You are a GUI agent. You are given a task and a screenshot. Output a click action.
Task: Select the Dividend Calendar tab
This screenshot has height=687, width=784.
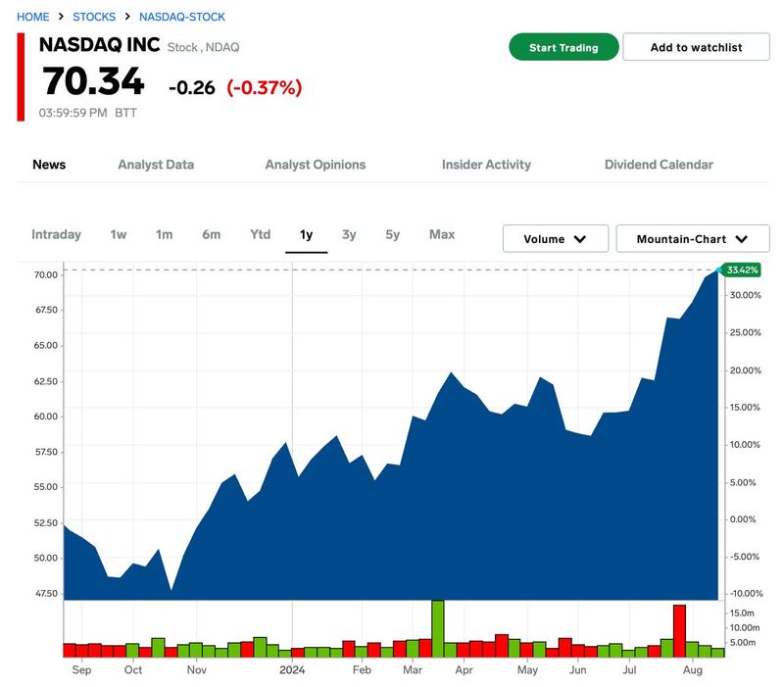click(x=659, y=165)
